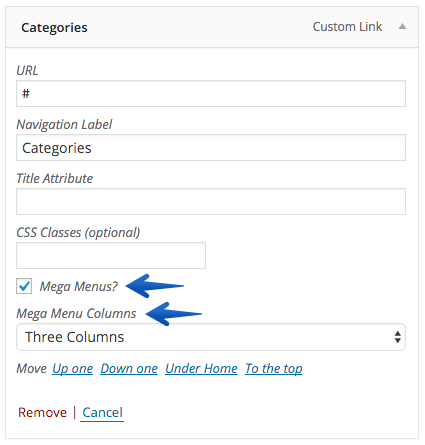
Task: Move item Under Home
Action: pos(201,369)
